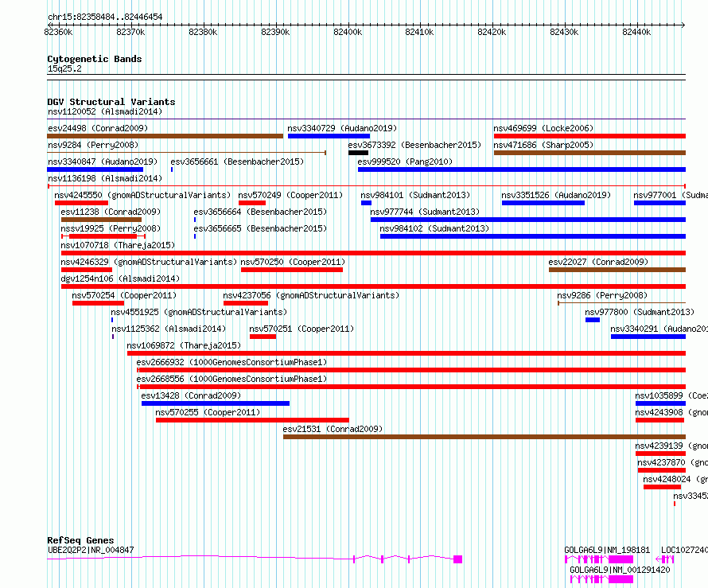Open nsv1125362 (Alsmadi2014) label
Viewport: 708px width, 588px height.
click(x=169, y=329)
